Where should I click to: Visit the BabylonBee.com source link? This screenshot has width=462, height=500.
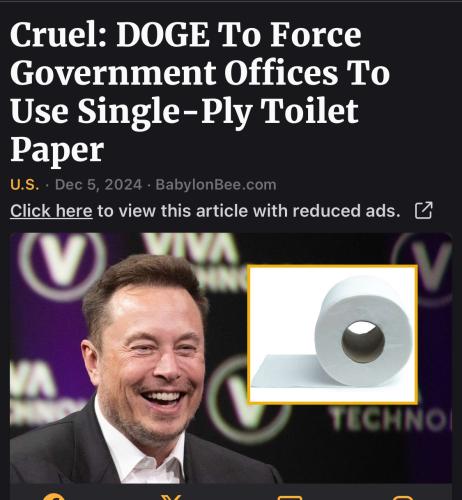[216, 185]
